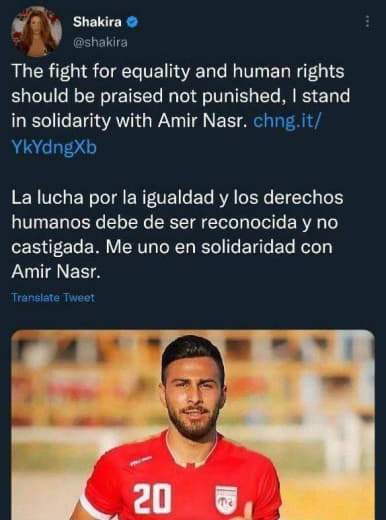386x520 pixels.
Task: Open the attached footballer photo
Action: point(193,425)
